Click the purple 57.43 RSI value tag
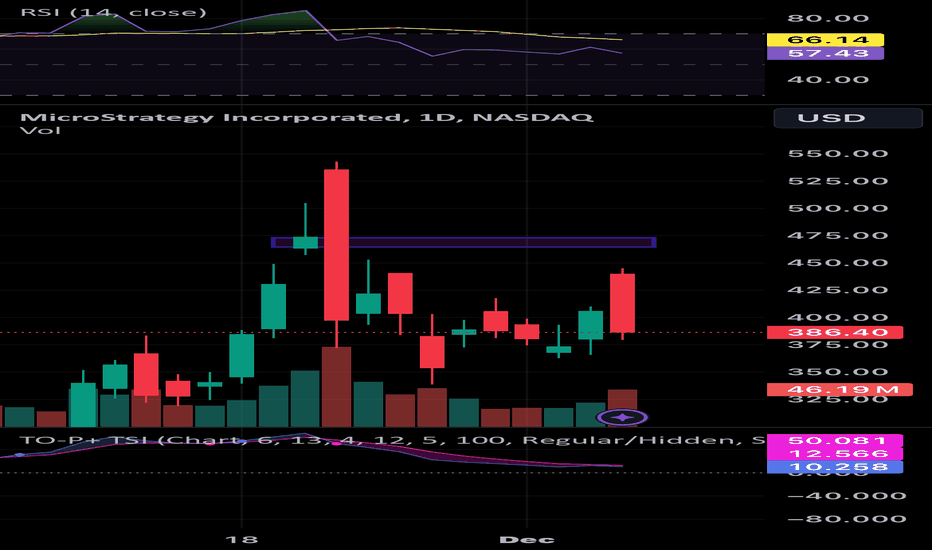The width and height of the screenshot is (932, 550). pyautogui.click(x=825, y=54)
